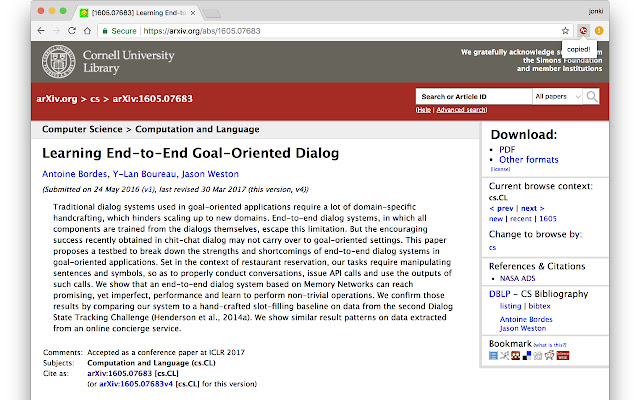Open a new browser tab
Screen dimensions: 640x400
click(212, 13)
